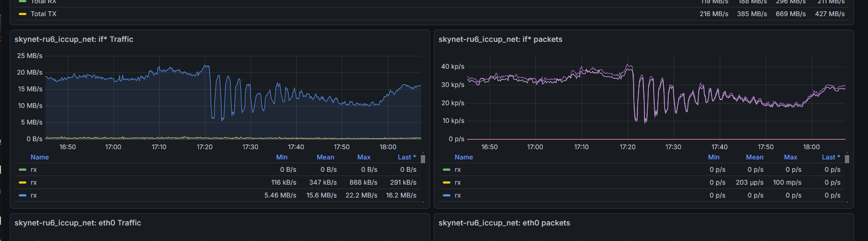Select the 5.46 MB/s Min value
The image size is (868, 241).
pos(280,195)
